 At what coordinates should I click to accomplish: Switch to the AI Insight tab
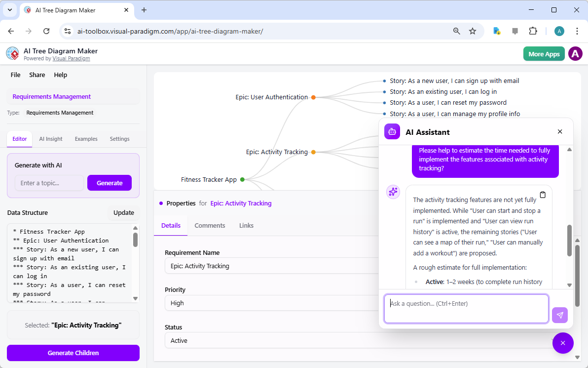pyautogui.click(x=50, y=139)
